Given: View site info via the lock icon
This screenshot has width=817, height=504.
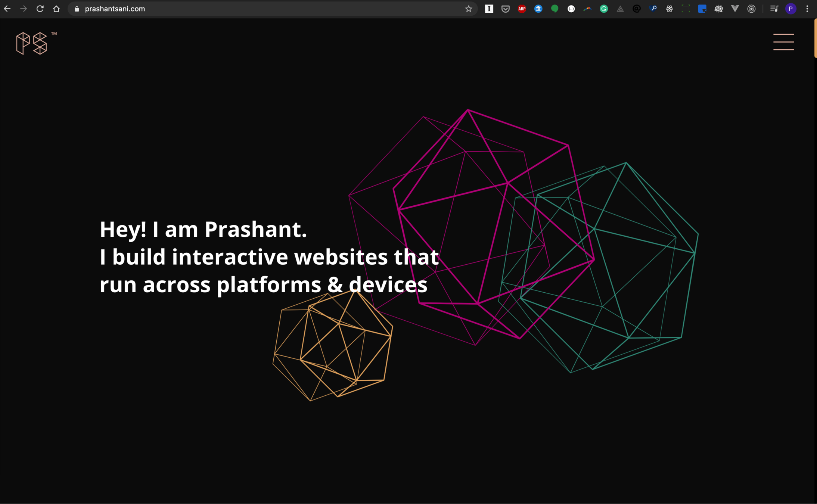Looking at the screenshot, I should pyautogui.click(x=77, y=9).
